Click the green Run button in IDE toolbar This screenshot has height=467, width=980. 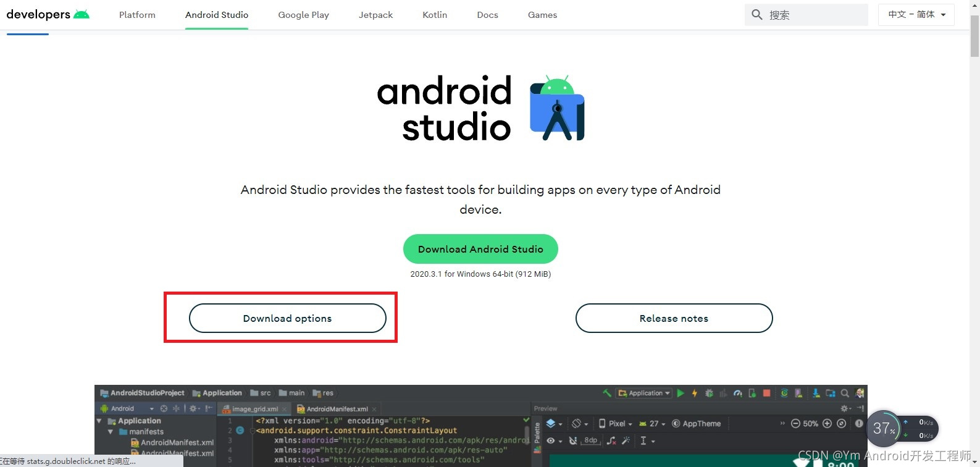[x=681, y=393]
